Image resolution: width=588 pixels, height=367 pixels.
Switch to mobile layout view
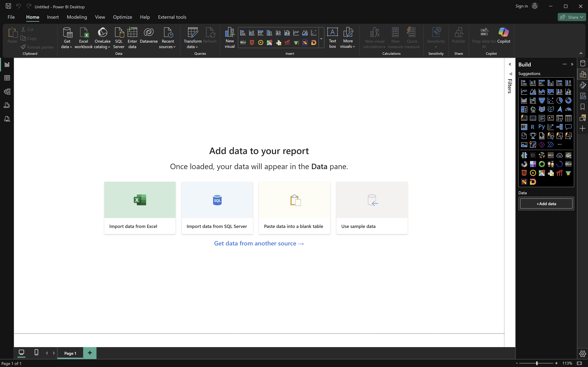pyautogui.click(x=36, y=352)
